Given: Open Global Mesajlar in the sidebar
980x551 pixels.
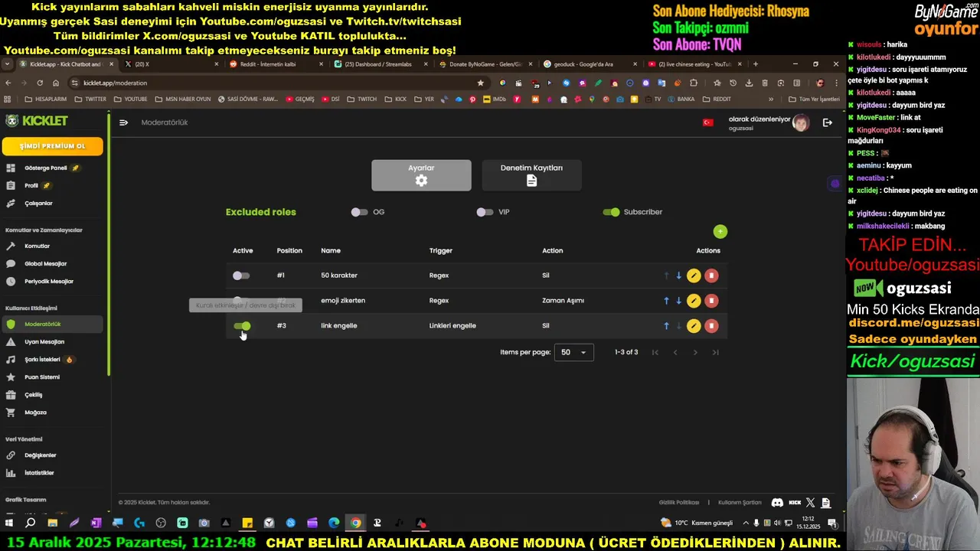Looking at the screenshot, I should [53, 264].
